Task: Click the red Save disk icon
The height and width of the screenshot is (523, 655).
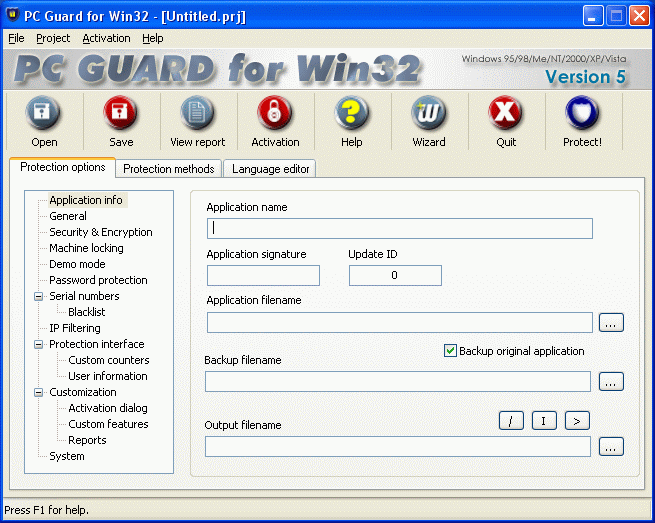Action: tap(121, 114)
